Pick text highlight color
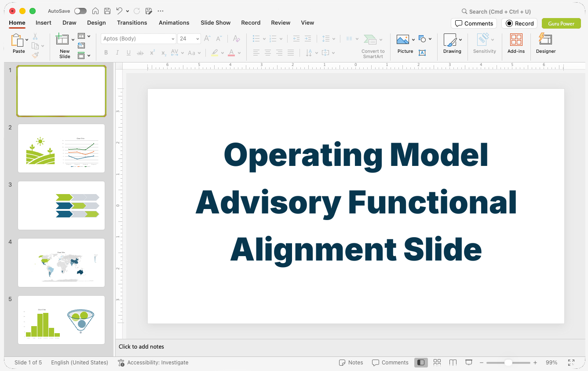The height and width of the screenshot is (371, 588). click(214, 53)
